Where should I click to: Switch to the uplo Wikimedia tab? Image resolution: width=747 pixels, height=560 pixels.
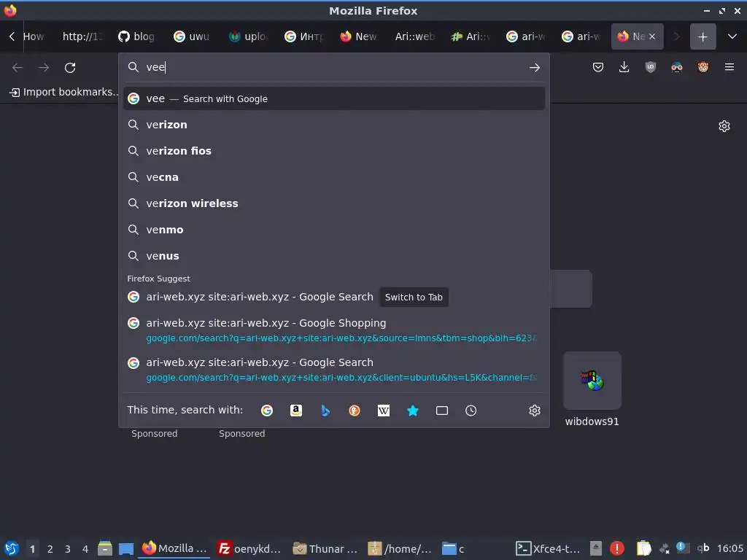pyautogui.click(x=248, y=36)
